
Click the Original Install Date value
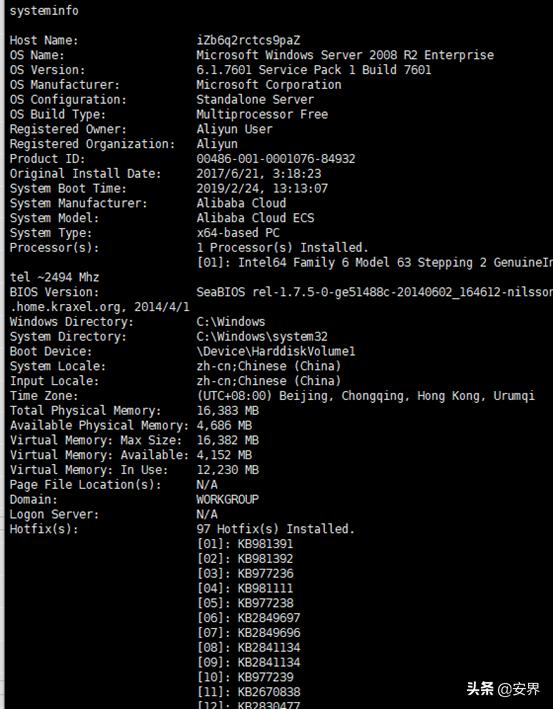tap(259, 174)
